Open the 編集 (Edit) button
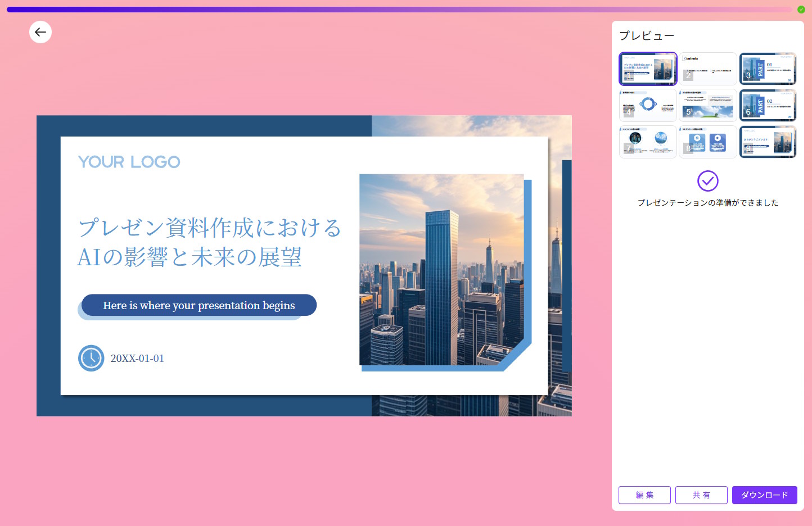The image size is (812, 526). pyautogui.click(x=644, y=495)
